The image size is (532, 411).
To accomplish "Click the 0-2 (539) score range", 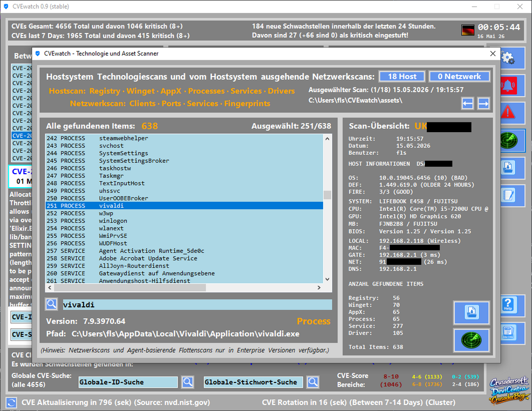I will pyautogui.click(x=466, y=376).
